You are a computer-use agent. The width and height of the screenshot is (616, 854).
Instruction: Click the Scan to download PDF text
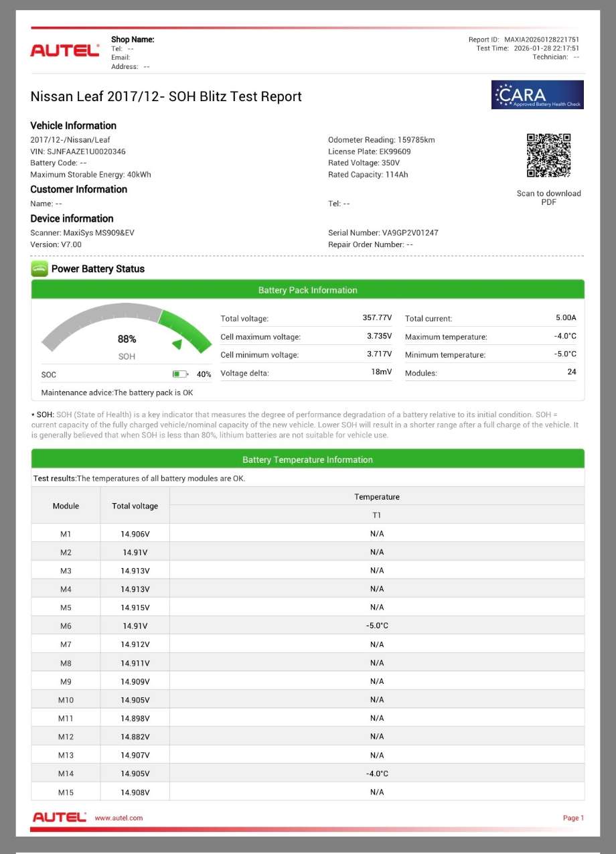click(548, 198)
